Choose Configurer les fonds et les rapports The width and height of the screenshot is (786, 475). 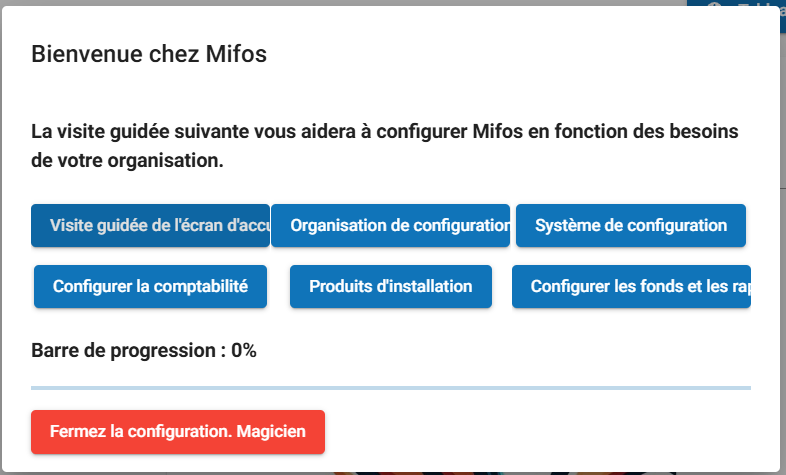631,287
